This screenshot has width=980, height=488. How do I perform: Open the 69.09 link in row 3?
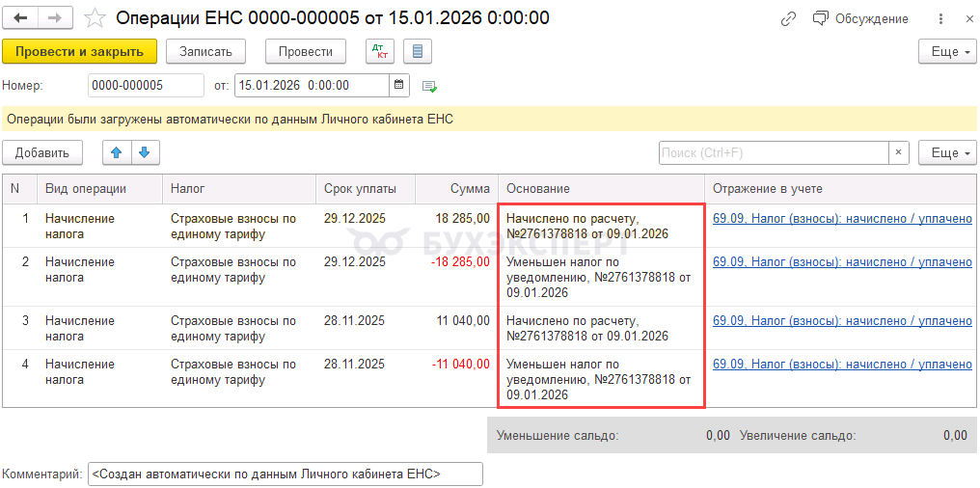842,320
